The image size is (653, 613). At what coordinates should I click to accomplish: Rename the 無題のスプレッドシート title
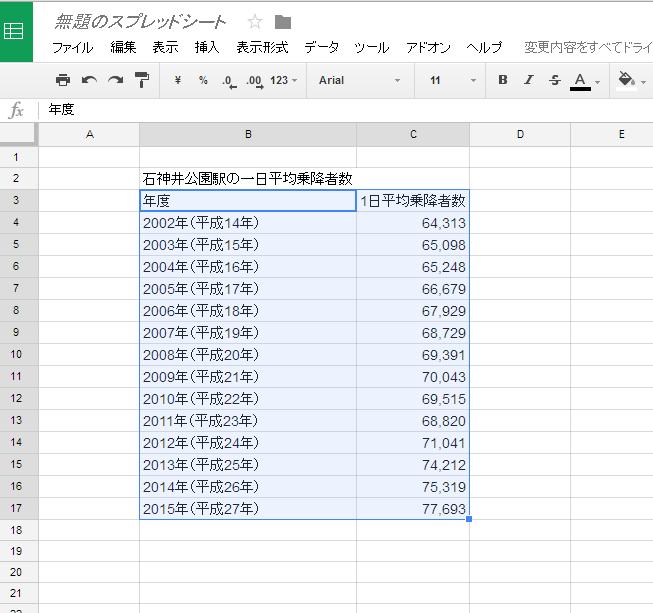coord(140,22)
